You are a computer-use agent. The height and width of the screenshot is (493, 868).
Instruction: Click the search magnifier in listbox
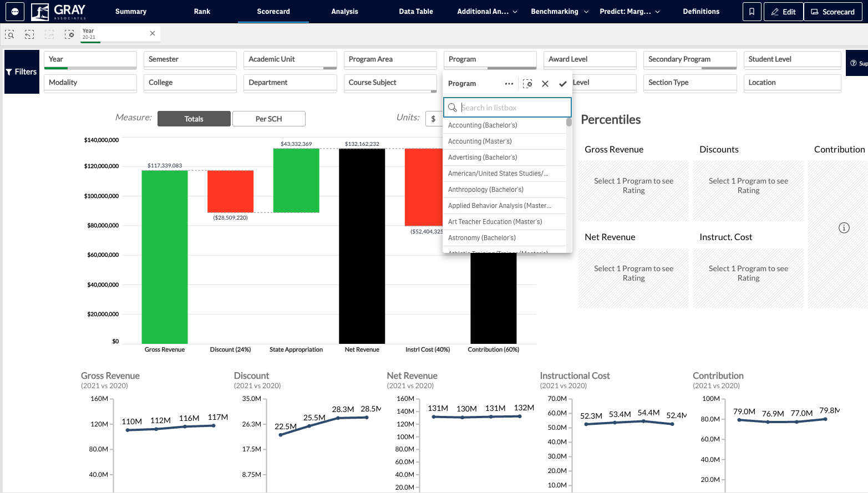tap(453, 108)
